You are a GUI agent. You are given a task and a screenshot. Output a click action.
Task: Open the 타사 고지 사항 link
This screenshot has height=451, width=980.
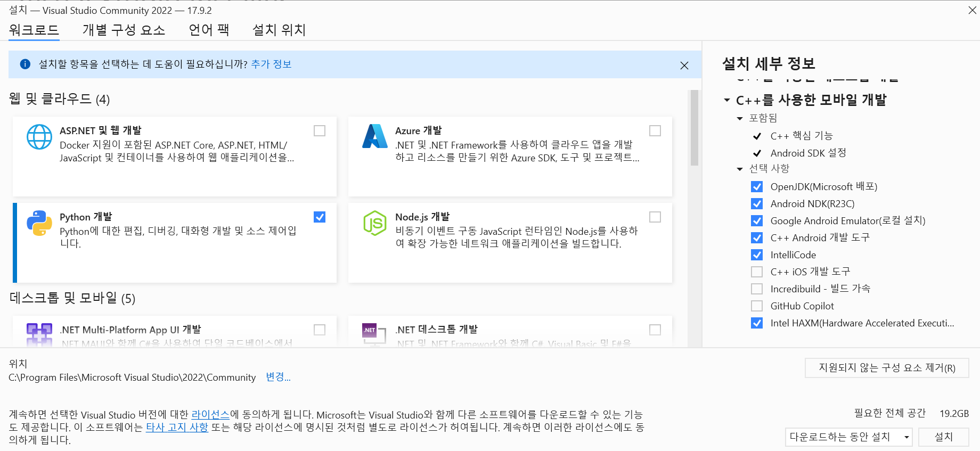[177, 428]
